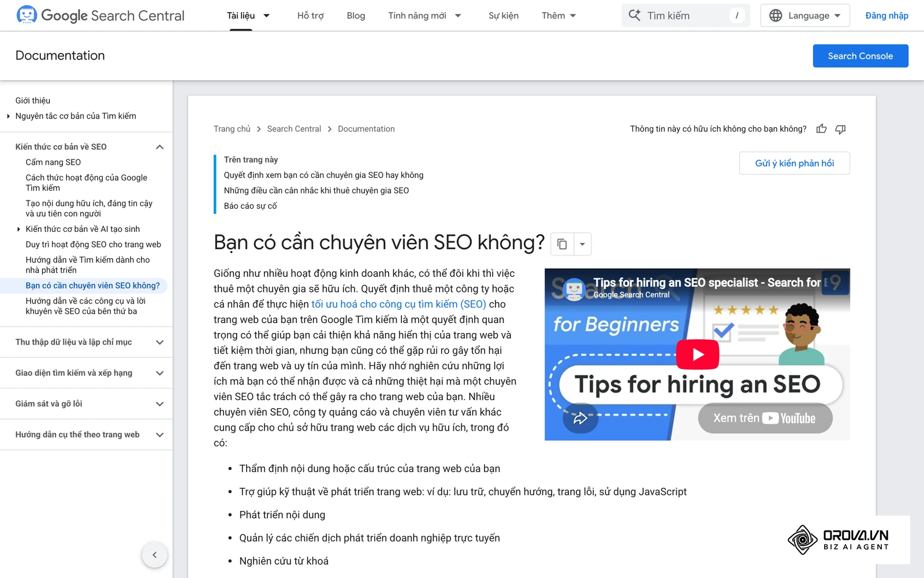Click Documentation breadcrumb link
This screenshot has height=578, width=924.
coord(366,129)
